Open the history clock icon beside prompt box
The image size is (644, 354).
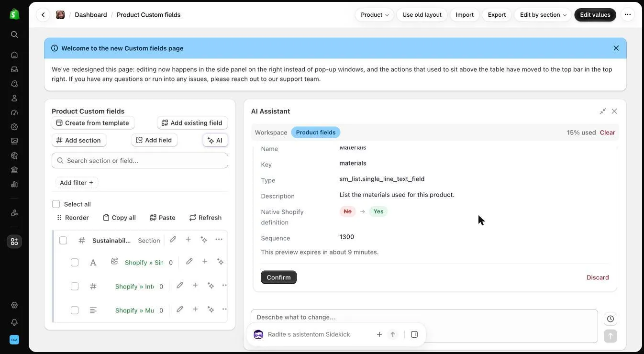click(611, 319)
